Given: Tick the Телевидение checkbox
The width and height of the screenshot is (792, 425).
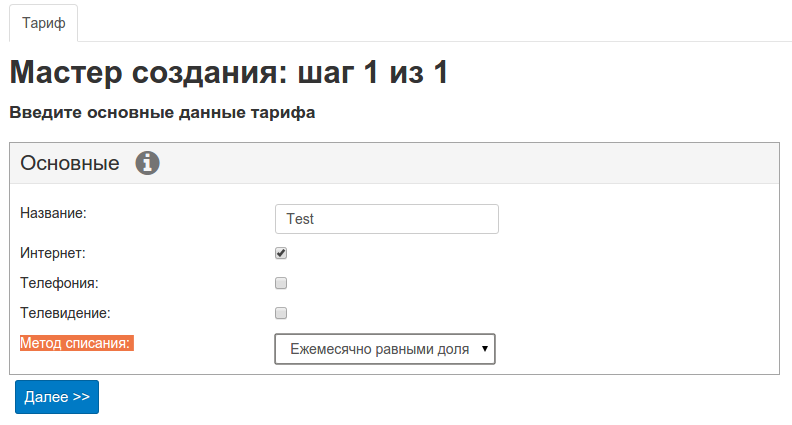Looking at the screenshot, I should point(281,313).
